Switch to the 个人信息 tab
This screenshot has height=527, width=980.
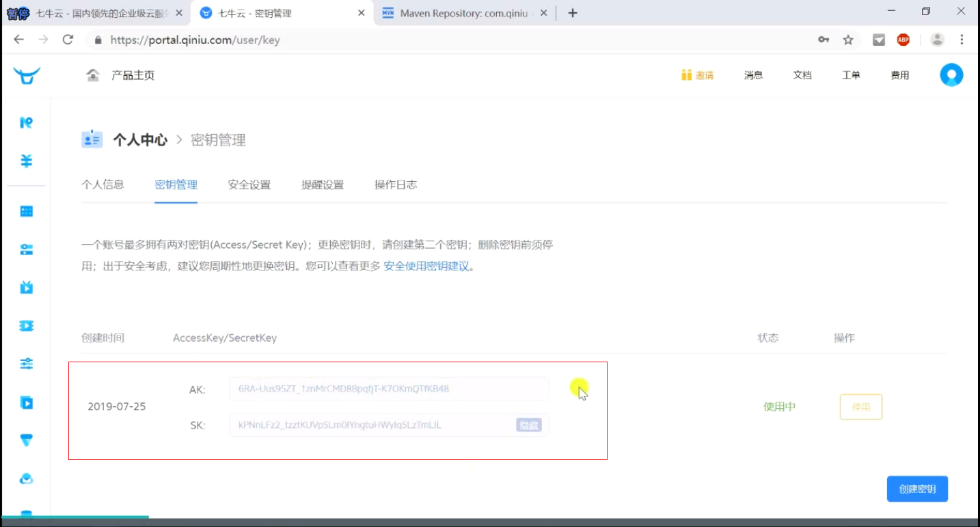pos(103,185)
